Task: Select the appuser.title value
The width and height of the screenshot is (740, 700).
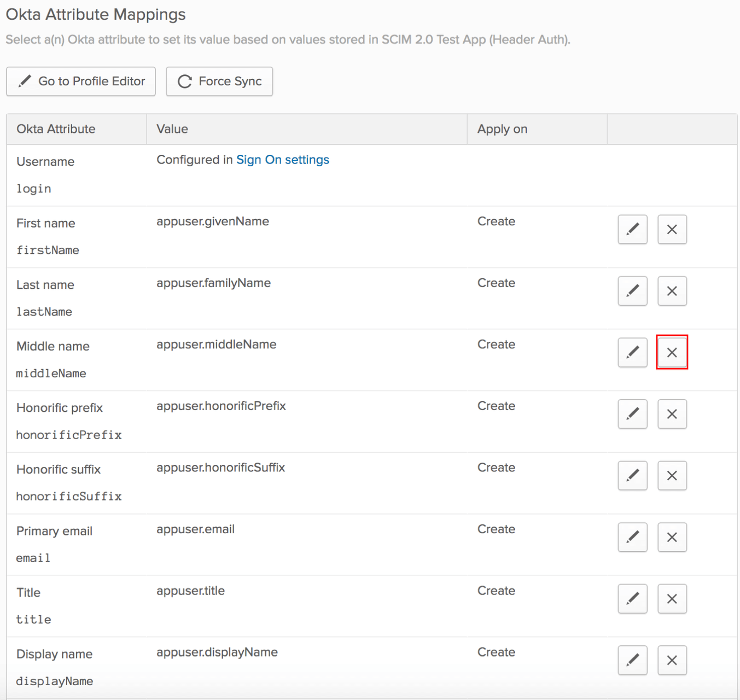Action: (190, 591)
